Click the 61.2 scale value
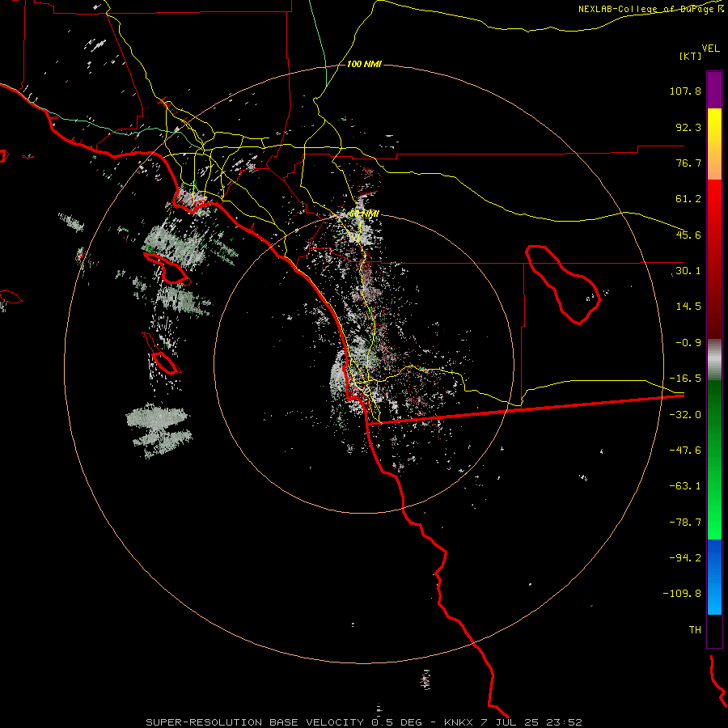The image size is (728, 728). [688, 199]
